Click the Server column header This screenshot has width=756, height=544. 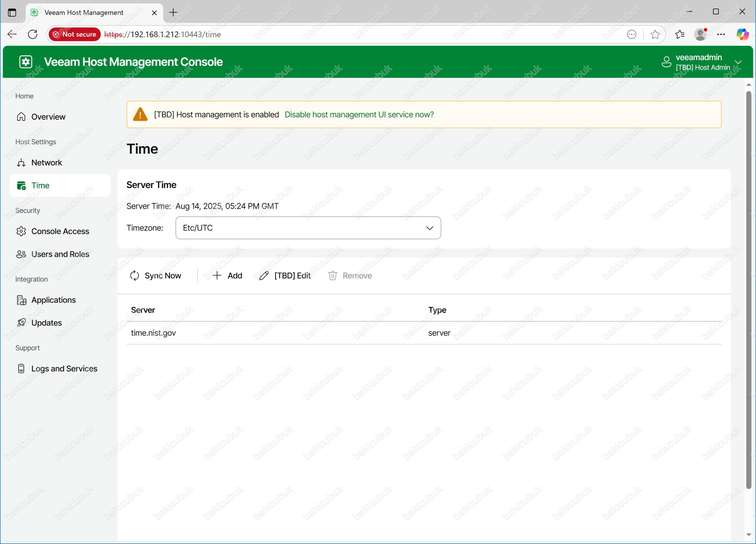point(143,310)
